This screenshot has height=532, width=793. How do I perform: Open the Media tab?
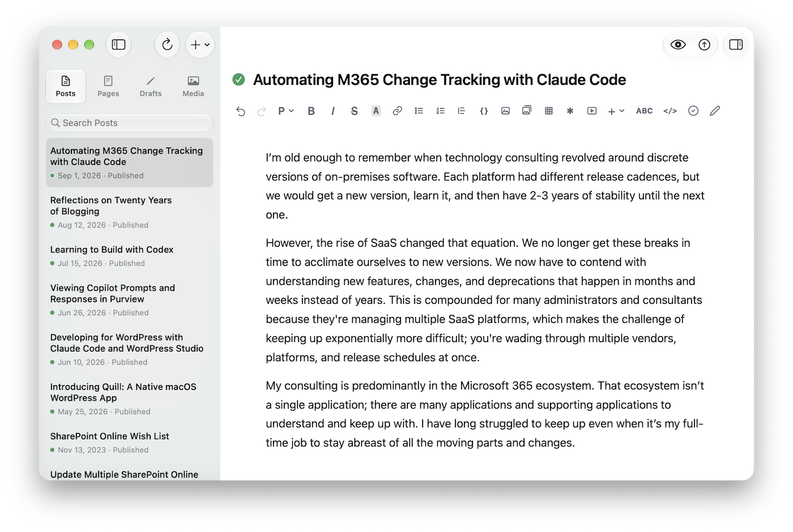(x=193, y=86)
